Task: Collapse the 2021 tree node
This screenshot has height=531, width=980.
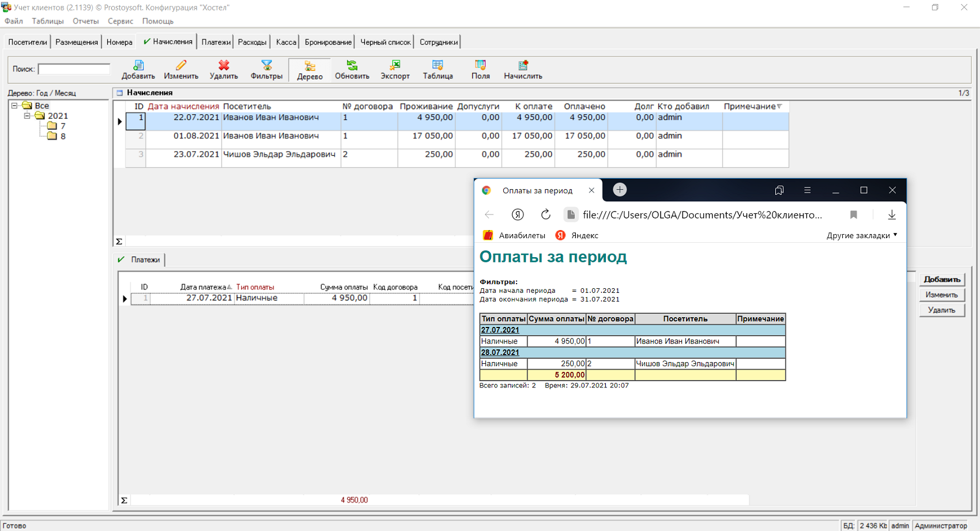Action: coord(27,116)
